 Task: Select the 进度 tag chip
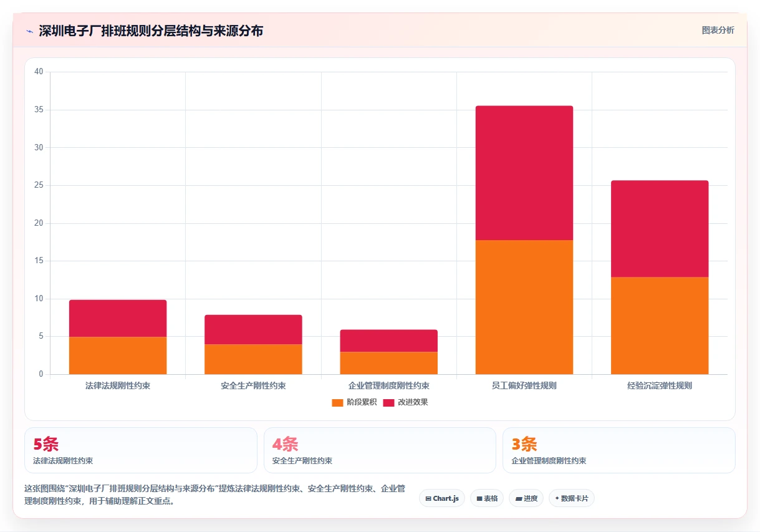[526, 498]
